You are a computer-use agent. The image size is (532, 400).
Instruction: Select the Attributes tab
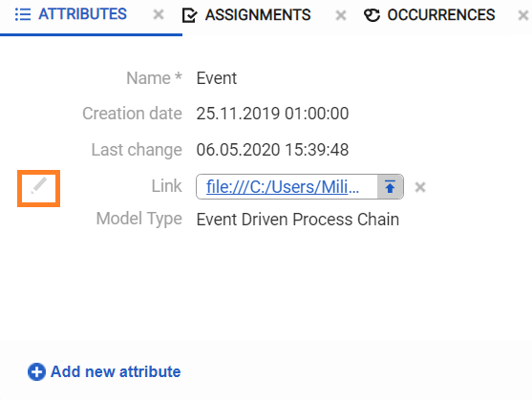[71, 14]
